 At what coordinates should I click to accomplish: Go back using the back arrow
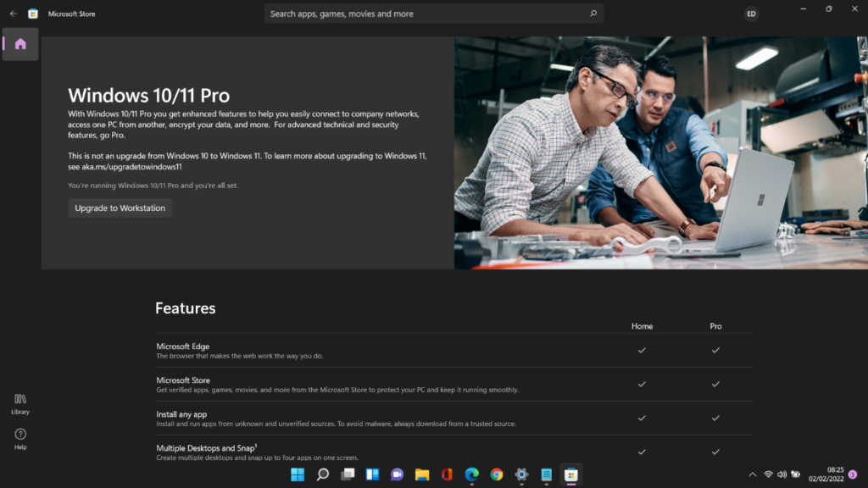click(x=13, y=14)
